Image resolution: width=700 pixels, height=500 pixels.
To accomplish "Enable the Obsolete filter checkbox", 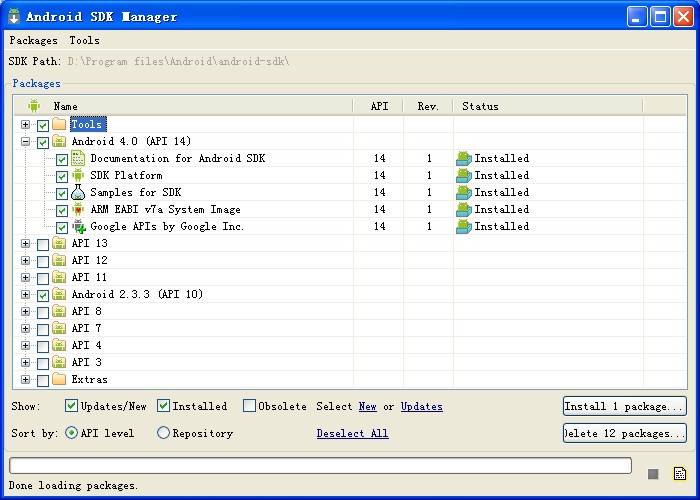I will [x=249, y=405].
